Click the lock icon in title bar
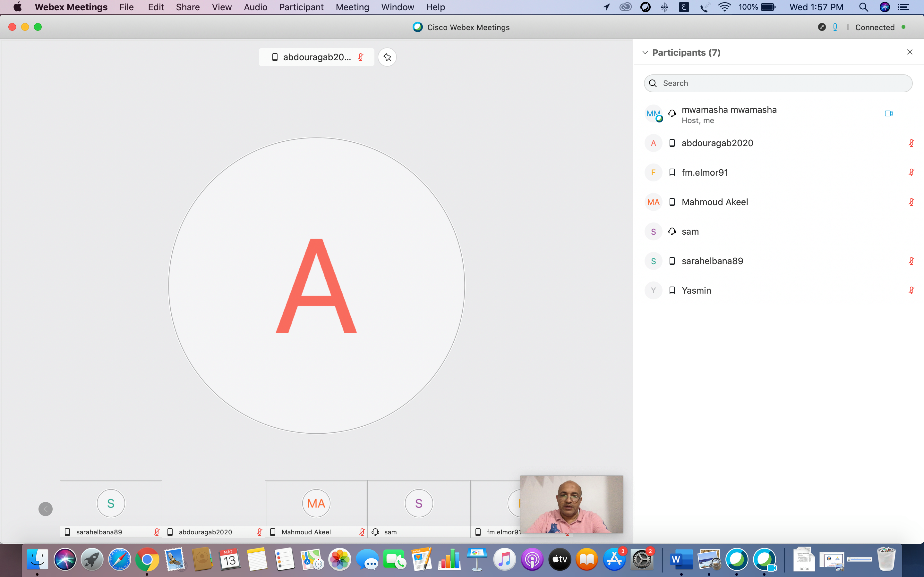Viewport: 924px width, 577px height. (x=822, y=27)
